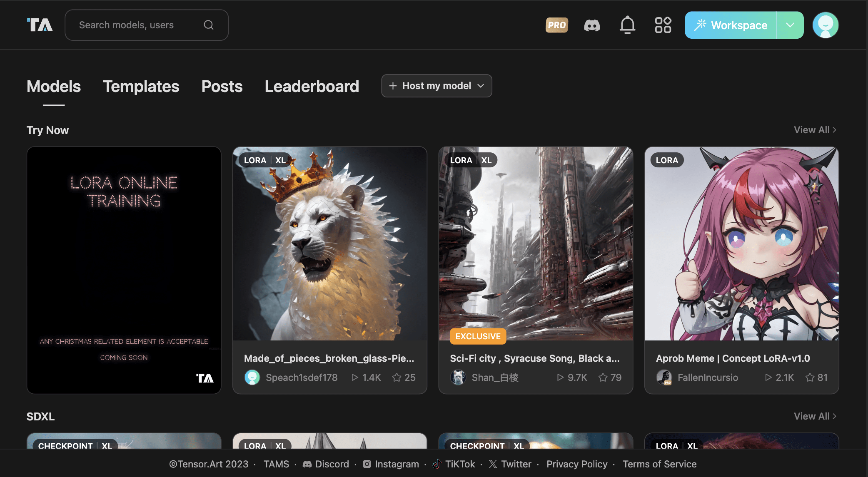Click the TensorArt TA logo icon
Screen dimensions: 868x477
tap(40, 25)
